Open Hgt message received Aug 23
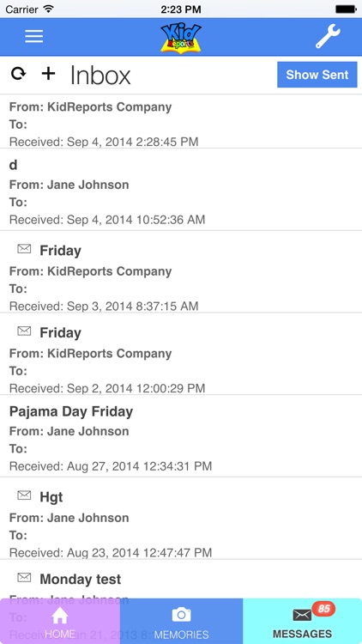This screenshot has height=644, width=362. 181,518
